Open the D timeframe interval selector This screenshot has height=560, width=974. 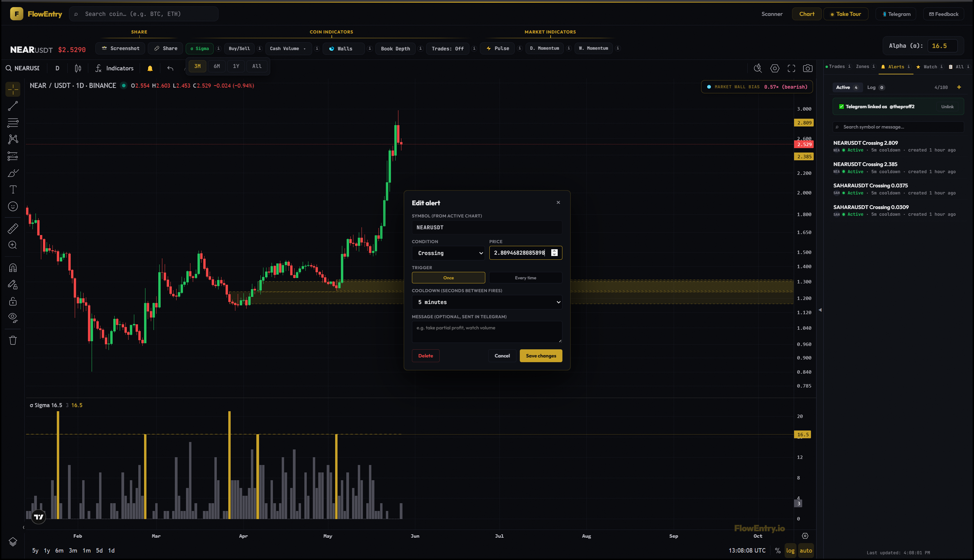click(x=57, y=68)
